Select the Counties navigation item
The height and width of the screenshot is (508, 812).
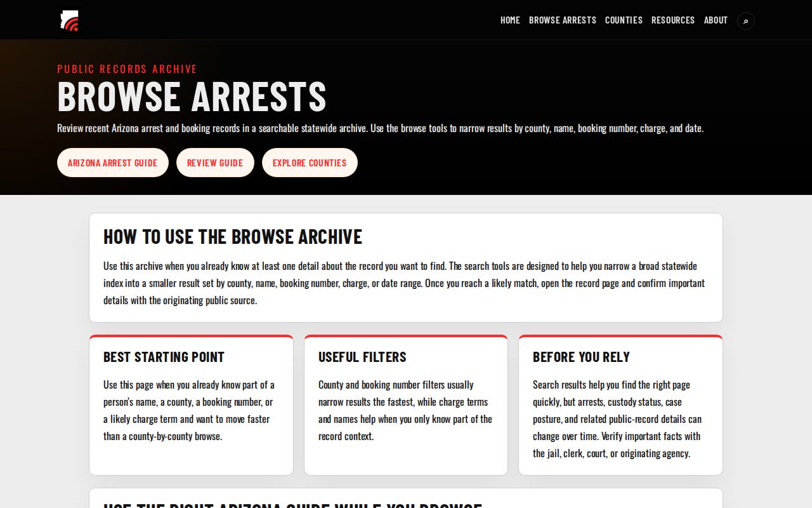coord(624,20)
